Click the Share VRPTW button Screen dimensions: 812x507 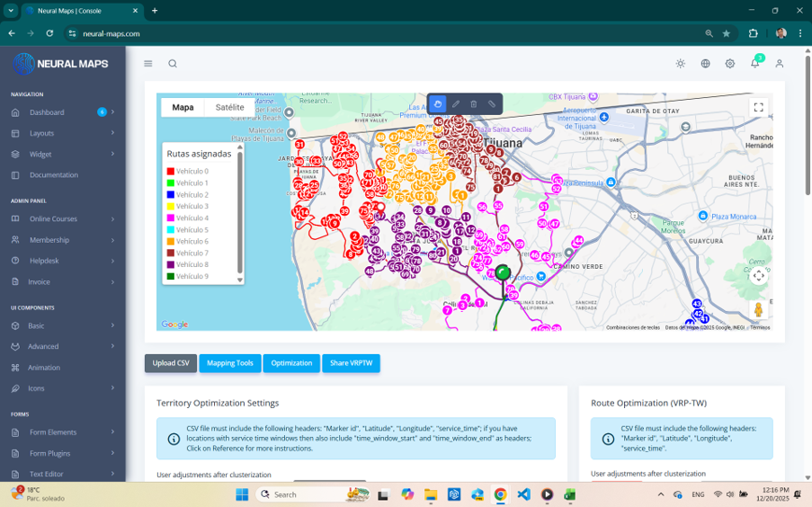(351, 363)
